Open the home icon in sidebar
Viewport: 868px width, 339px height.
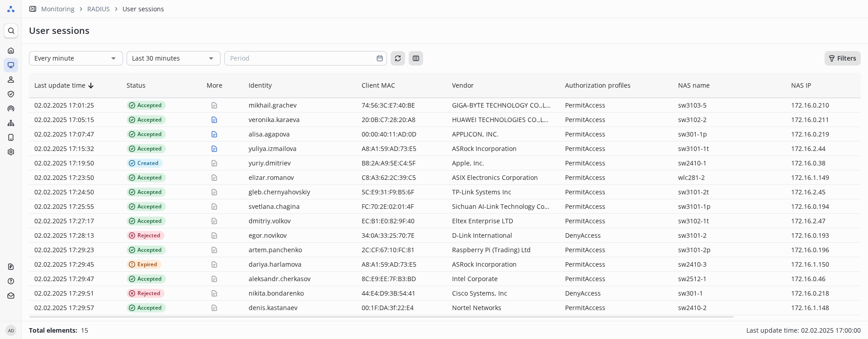(11, 51)
